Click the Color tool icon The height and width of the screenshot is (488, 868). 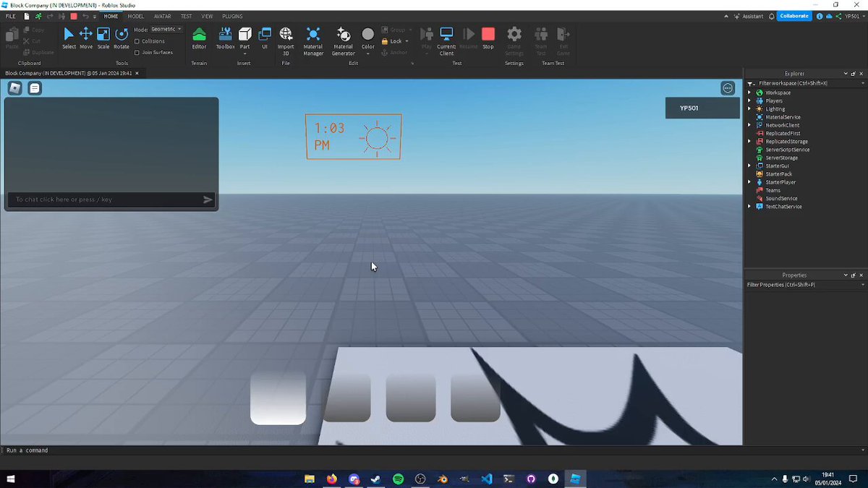[368, 34]
